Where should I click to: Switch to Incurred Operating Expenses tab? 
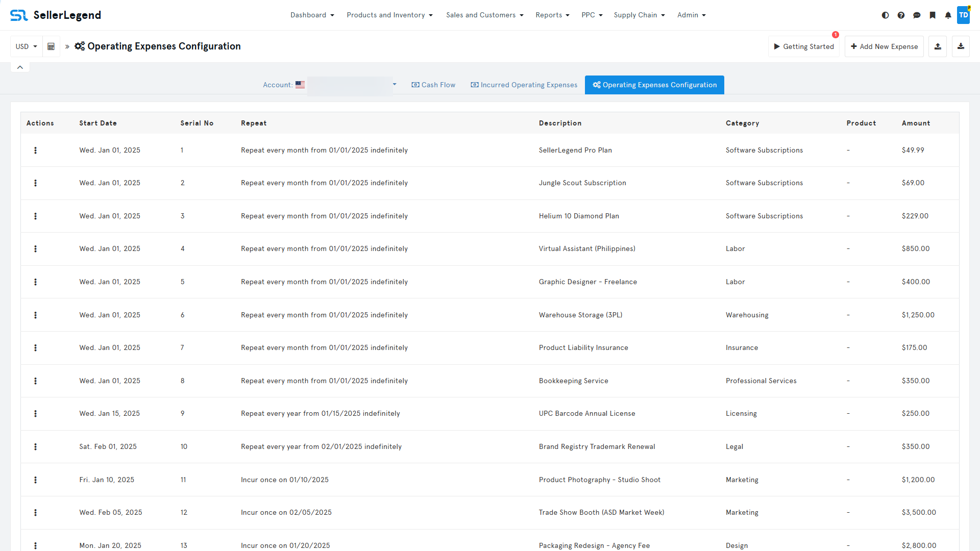click(524, 85)
